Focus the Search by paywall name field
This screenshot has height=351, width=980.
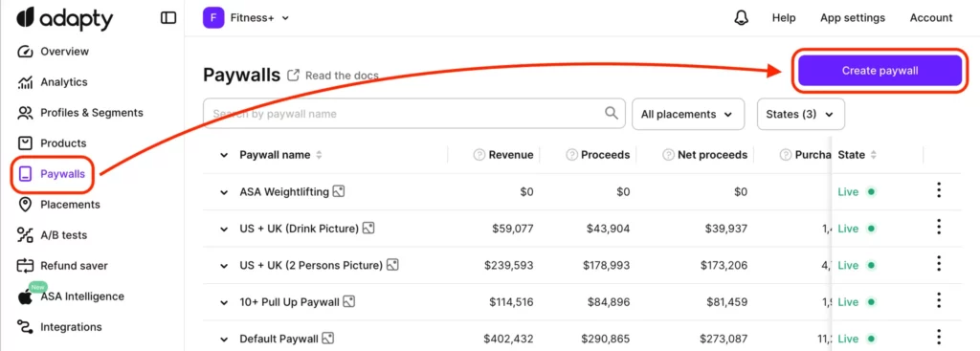(414, 114)
